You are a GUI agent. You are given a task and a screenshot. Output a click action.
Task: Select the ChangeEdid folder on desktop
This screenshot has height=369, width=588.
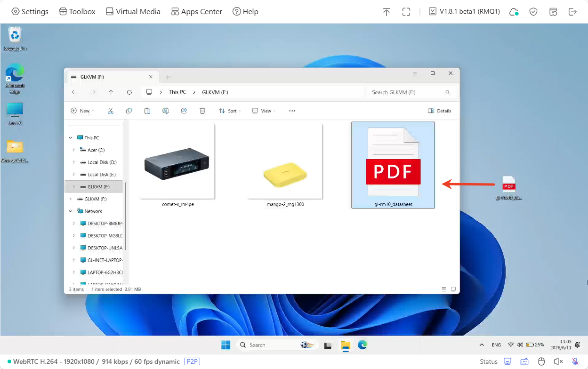(15, 152)
